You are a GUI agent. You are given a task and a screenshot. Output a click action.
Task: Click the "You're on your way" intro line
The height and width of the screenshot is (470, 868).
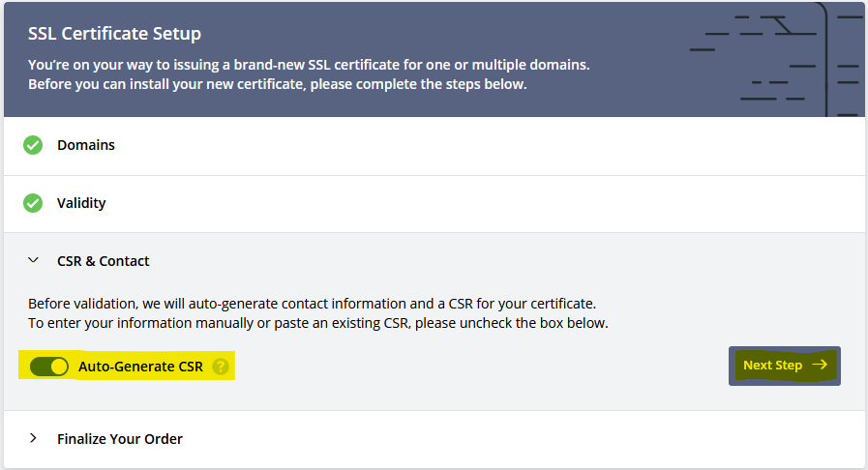pos(309,66)
